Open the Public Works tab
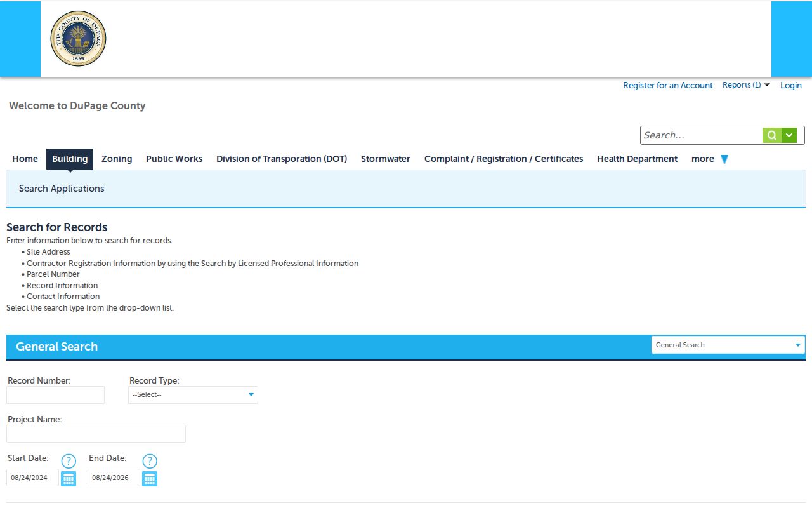Image resolution: width=812 pixels, height=508 pixels. pyautogui.click(x=174, y=159)
